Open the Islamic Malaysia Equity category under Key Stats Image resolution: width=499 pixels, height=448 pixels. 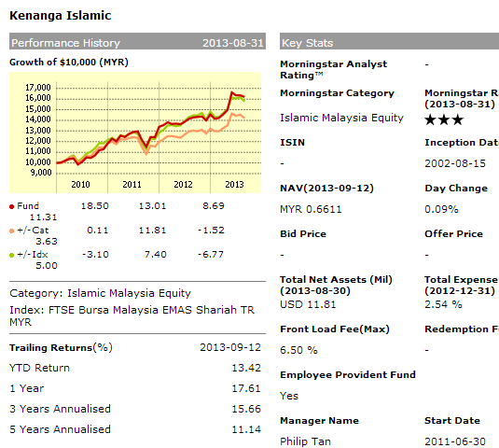pyautogui.click(x=341, y=118)
